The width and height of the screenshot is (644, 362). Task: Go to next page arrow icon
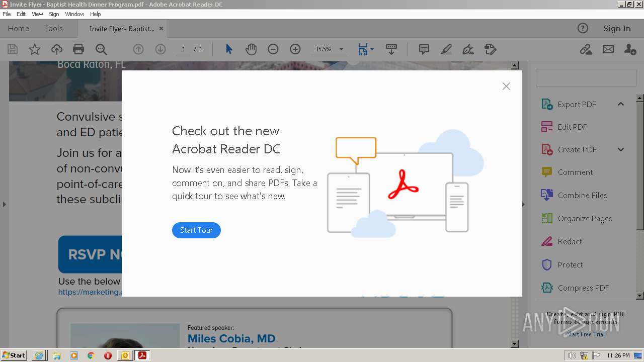click(160, 49)
